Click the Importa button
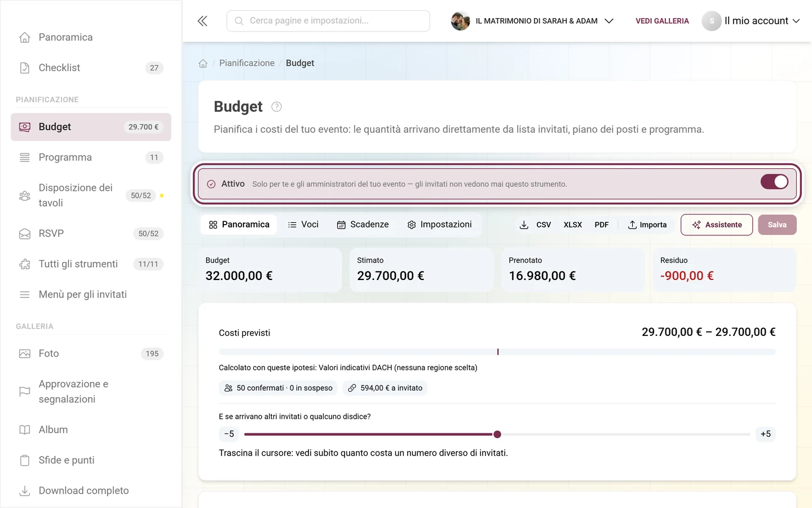812x508 pixels. coord(647,225)
